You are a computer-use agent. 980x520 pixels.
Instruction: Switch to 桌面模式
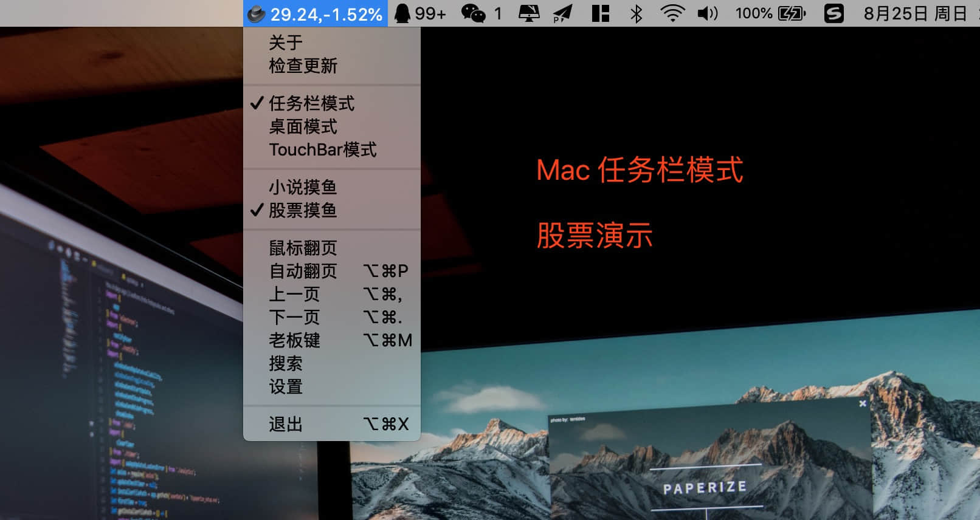(x=332, y=126)
